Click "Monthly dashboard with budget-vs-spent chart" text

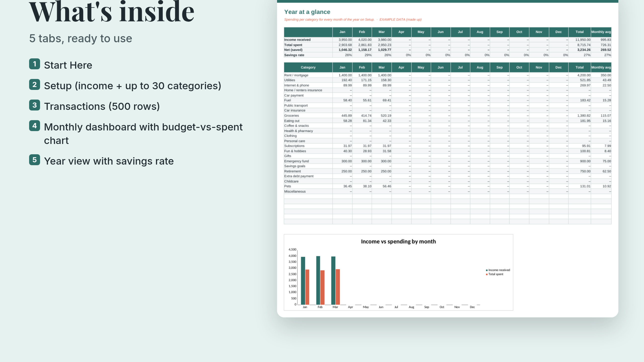tap(143, 134)
